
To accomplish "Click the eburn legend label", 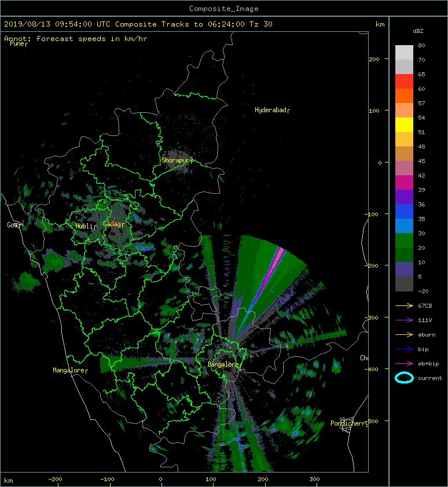I will (x=427, y=335).
